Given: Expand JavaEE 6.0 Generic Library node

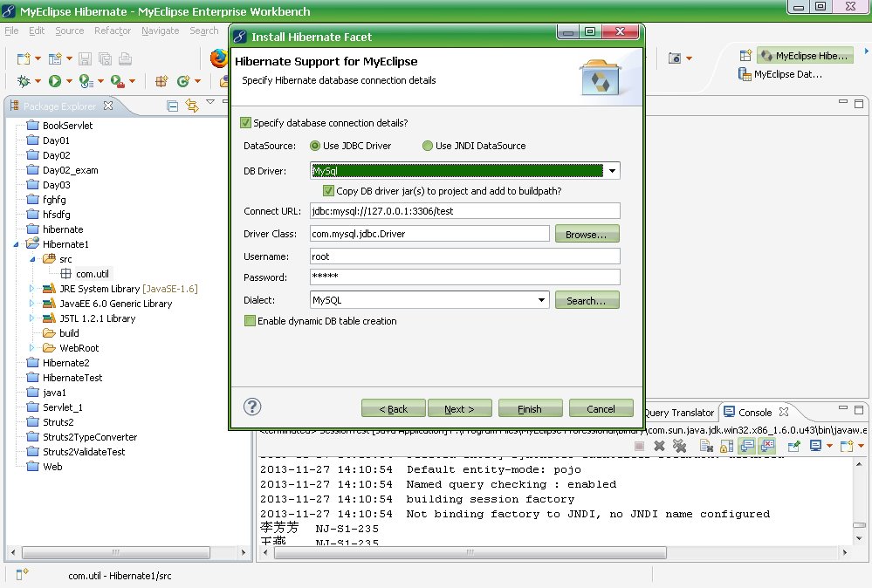Looking at the screenshot, I should (x=31, y=304).
